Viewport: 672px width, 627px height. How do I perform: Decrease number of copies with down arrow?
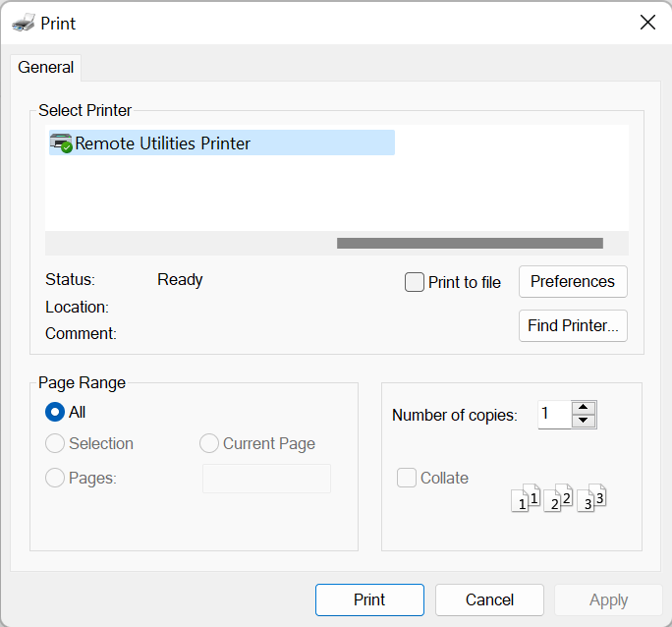(x=584, y=421)
